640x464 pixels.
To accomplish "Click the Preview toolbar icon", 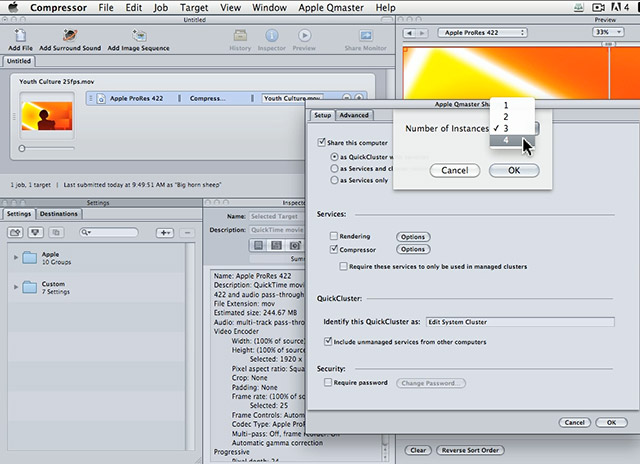I will coord(304,36).
